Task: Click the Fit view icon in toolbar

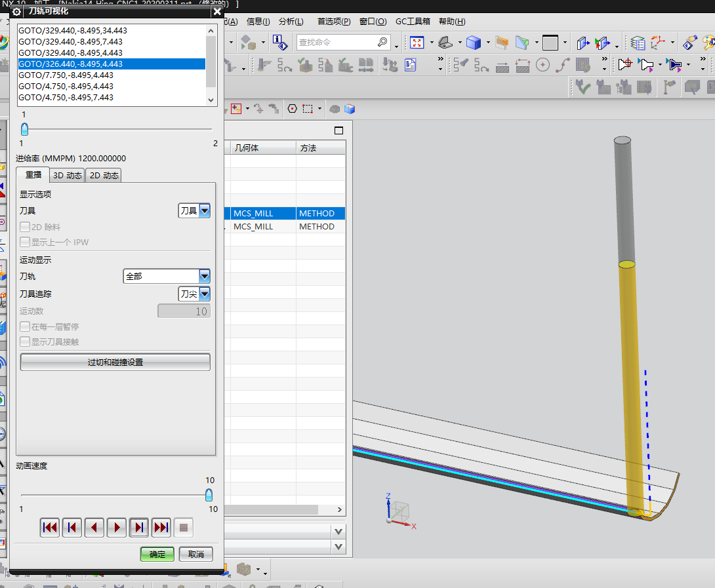Action: click(417, 43)
